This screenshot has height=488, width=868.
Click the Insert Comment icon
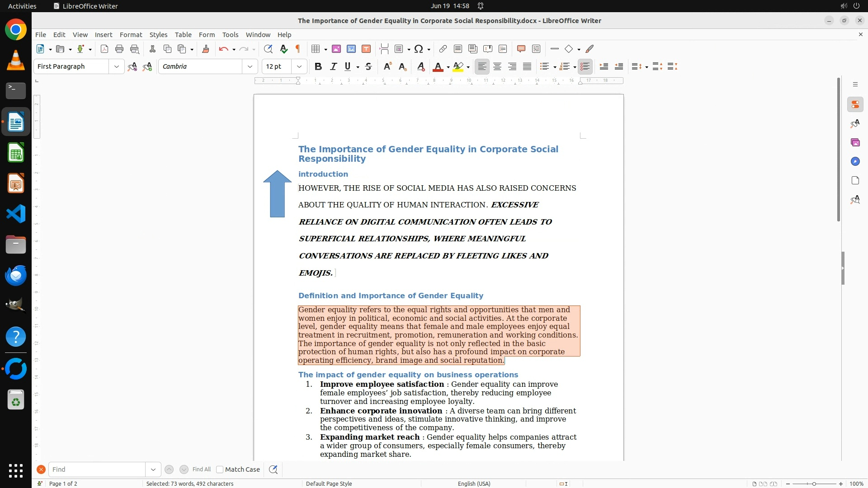[x=521, y=49]
